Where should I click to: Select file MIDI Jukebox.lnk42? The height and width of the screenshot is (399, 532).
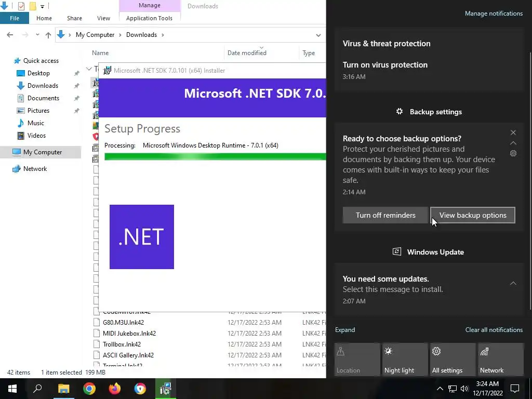(129, 333)
